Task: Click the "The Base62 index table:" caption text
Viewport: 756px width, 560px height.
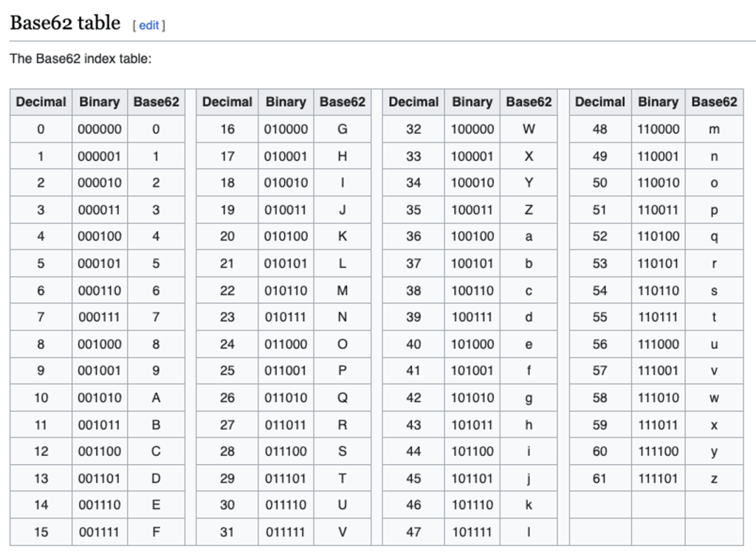Action: (x=80, y=58)
